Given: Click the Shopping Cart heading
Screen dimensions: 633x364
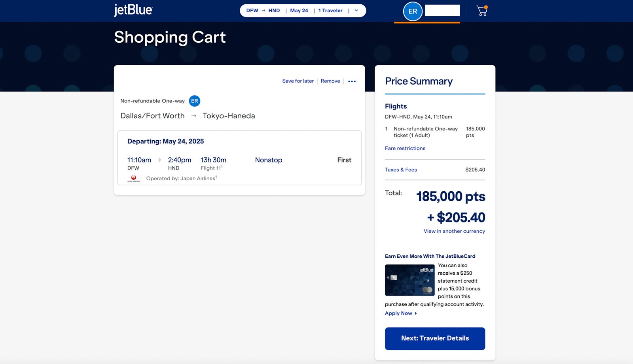Looking at the screenshot, I should [170, 38].
